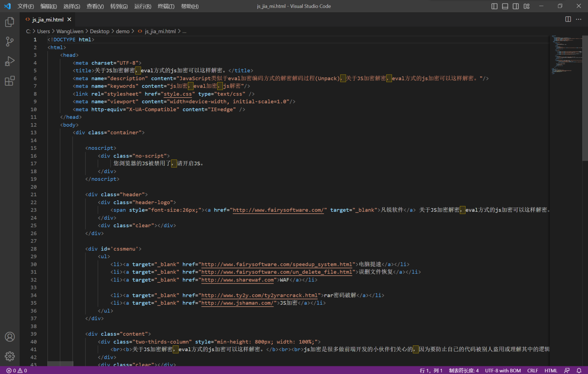Screen dimensions: 588x374
Task: Expand the Users breadcrumb segment
Action: (x=43, y=31)
